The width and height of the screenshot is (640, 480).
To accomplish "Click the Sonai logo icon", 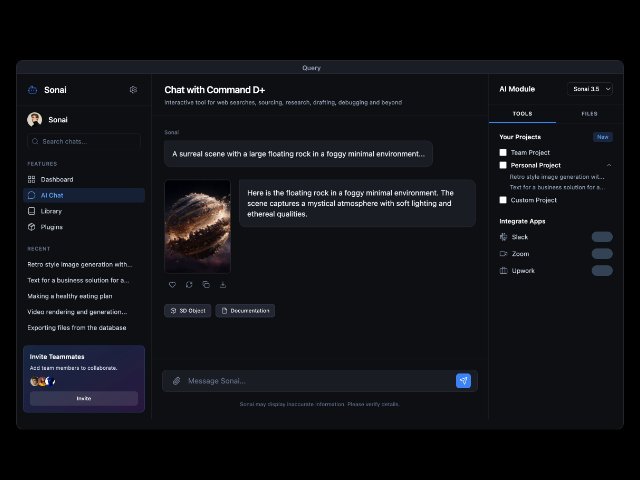I will 33,90.
